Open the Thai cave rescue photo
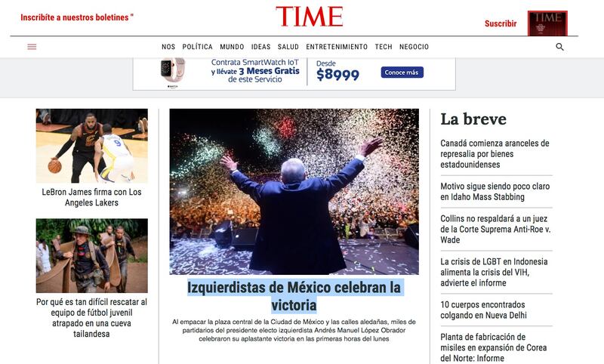 click(x=91, y=256)
